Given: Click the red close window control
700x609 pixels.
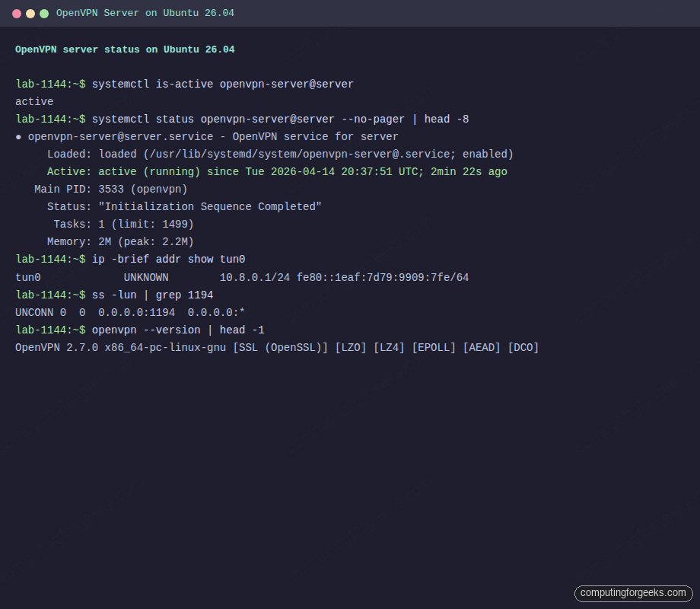Looking at the screenshot, I should (17, 13).
